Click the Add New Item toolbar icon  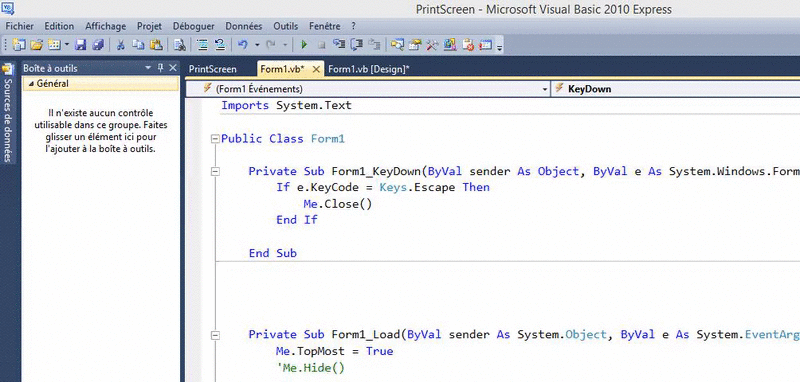click(x=54, y=45)
